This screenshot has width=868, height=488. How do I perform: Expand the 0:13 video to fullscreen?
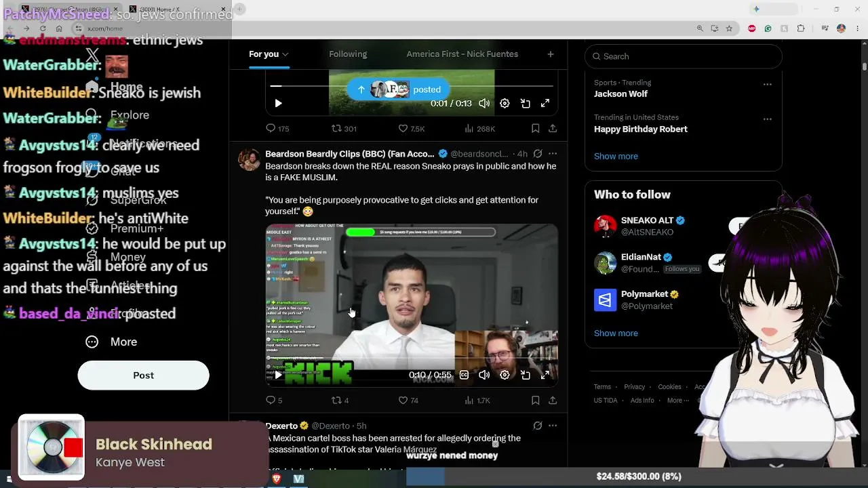pos(545,104)
